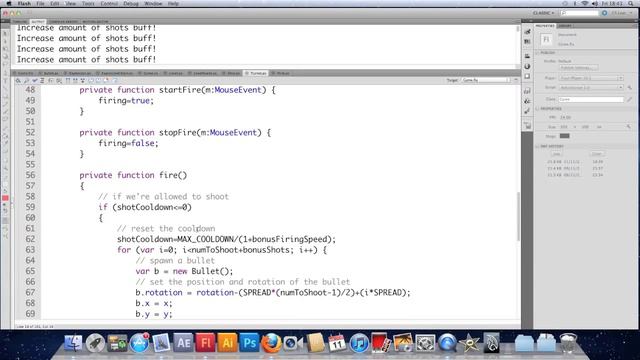
Task: Open Finder from the Dock
Action: (x=73, y=342)
